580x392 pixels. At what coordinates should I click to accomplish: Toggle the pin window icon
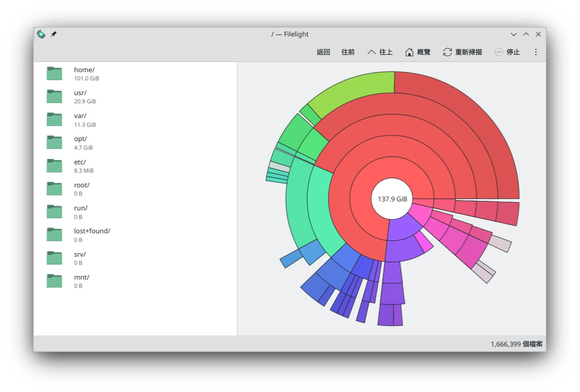click(x=53, y=34)
